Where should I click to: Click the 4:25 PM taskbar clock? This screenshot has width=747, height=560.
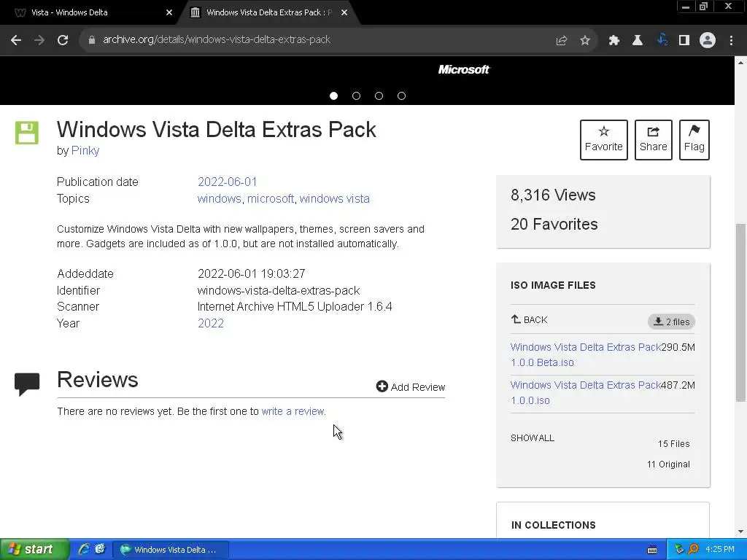coord(720,549)
